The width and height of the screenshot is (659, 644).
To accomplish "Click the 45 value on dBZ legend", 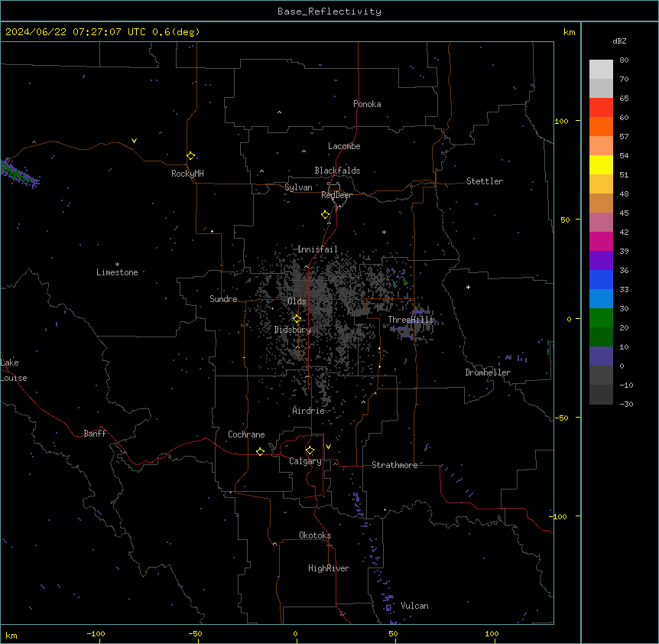I will click(624, 213).
